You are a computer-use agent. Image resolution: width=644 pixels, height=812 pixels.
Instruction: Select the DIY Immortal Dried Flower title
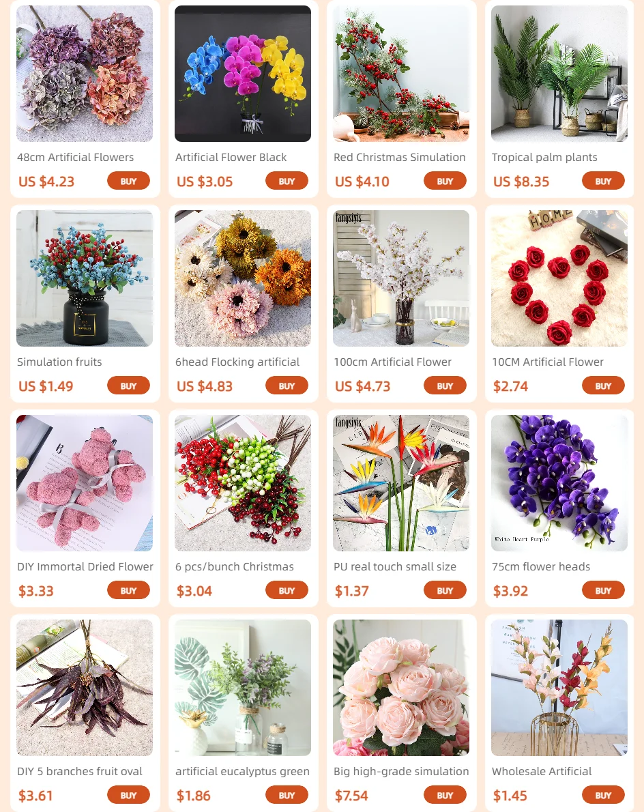tap(85, 566)
